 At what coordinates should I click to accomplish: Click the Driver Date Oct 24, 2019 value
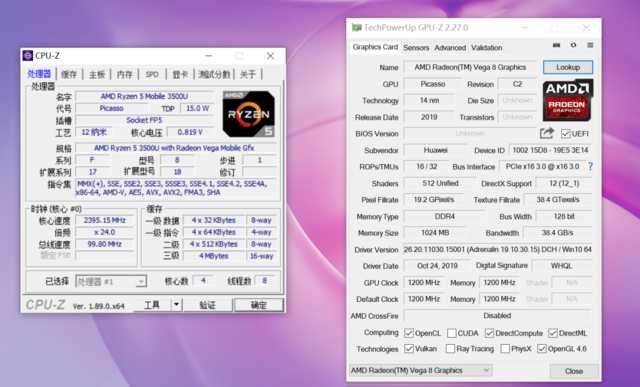pyautogui.click(x=437, y=266)
